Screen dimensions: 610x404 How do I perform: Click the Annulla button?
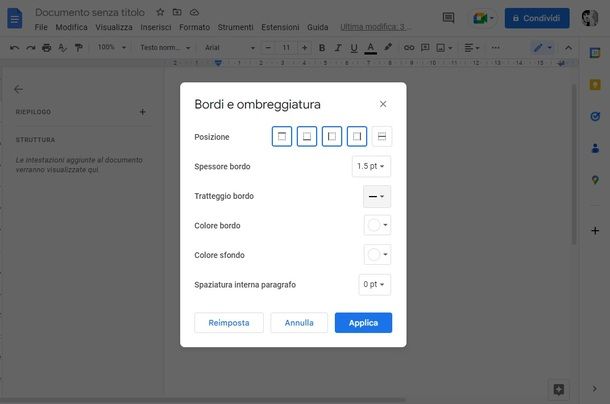(299, 323)
